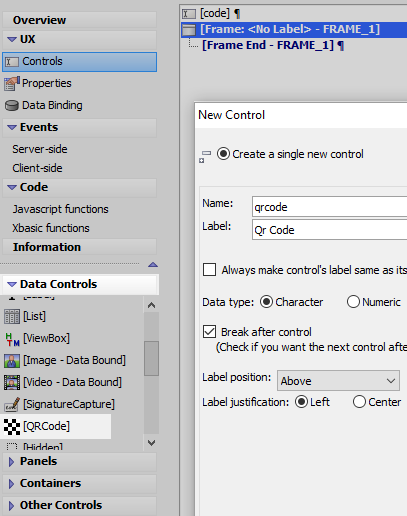407x516 pixels.
Task: Enable always make label same checkbox
Action: 209,270
